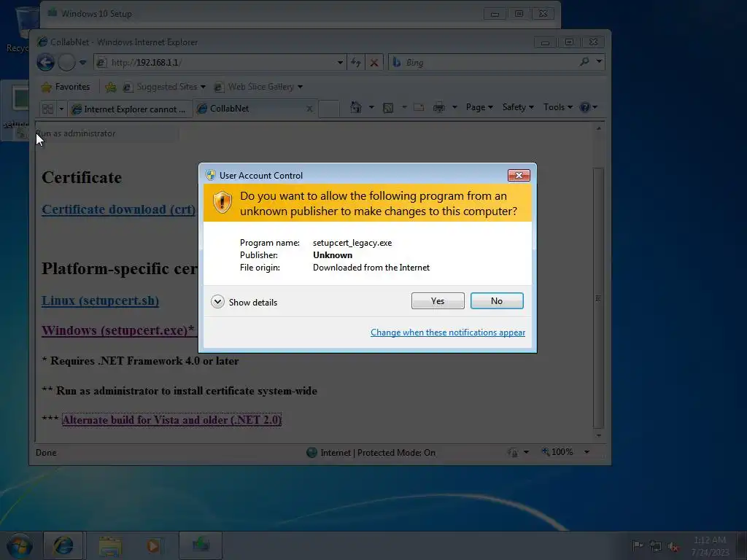Click the network tray icon
The image size is (747, 560).
(656, 546)
